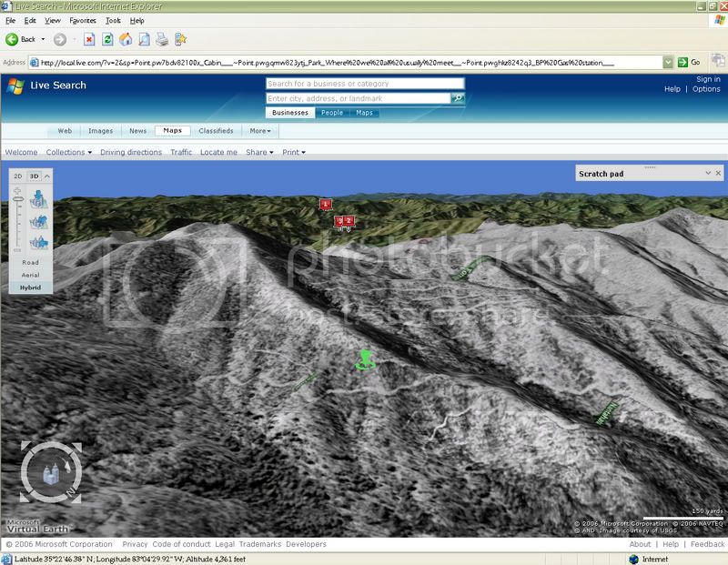Select the bottom horizon view icon in map control
This screenshot has width=728, height=565.
click(38, 242)
